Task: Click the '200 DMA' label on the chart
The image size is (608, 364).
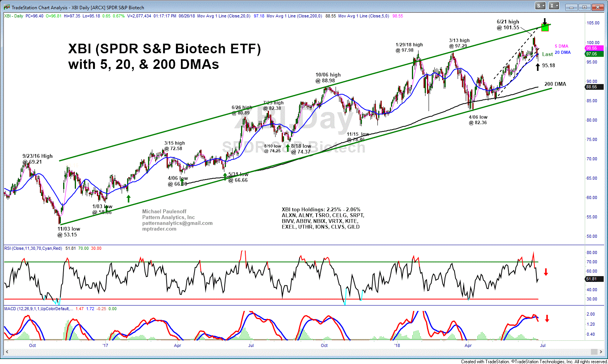Action: (x=555, y=84)
